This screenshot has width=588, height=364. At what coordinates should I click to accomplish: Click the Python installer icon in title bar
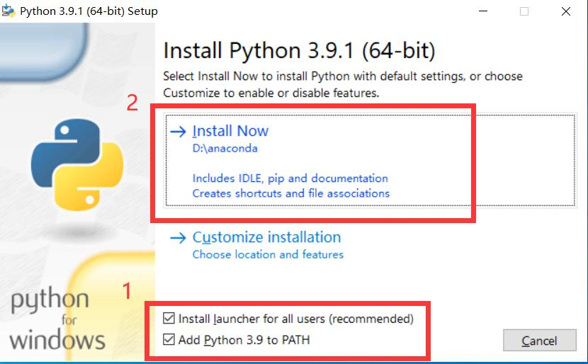9,11
